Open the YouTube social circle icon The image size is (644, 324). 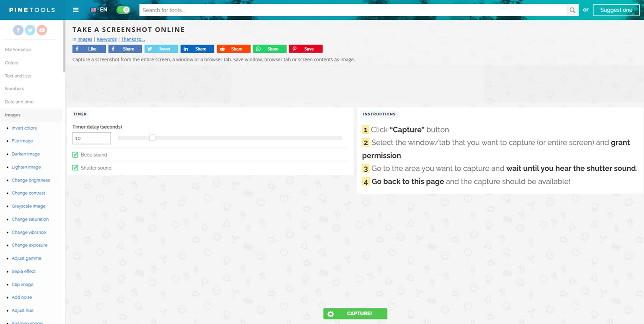pos(42,30)
